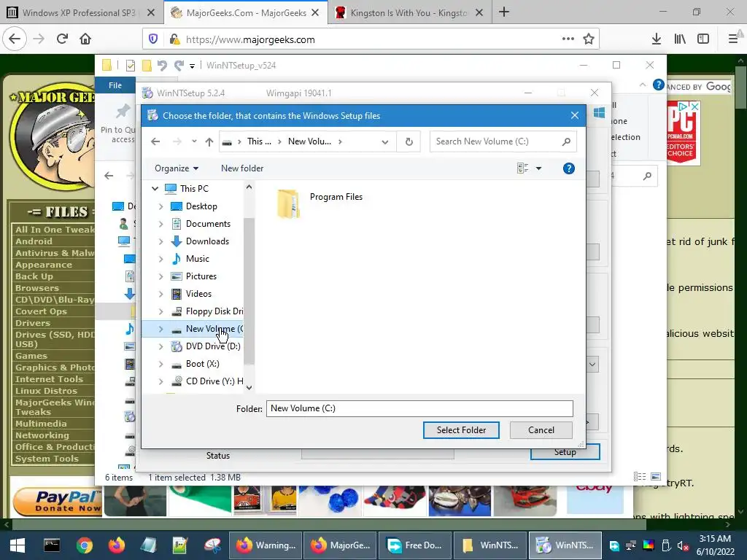Open File tab in Explorer ribbon

point(115,85)
